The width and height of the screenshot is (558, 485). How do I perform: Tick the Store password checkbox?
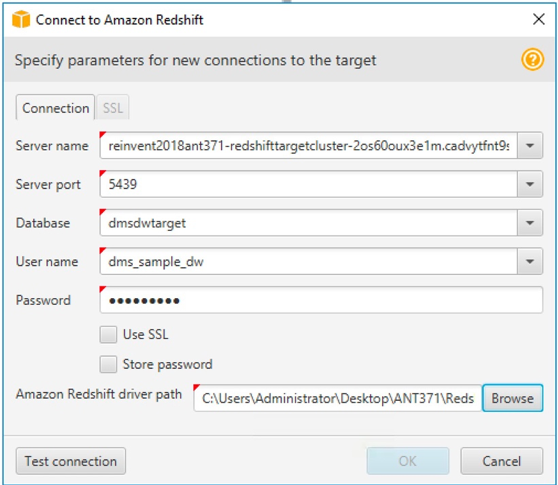click(108, 364)
